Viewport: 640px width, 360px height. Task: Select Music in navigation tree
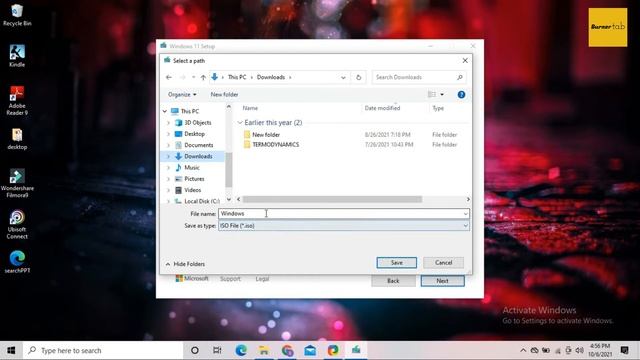pyautogui.click(x=192, y=168)
